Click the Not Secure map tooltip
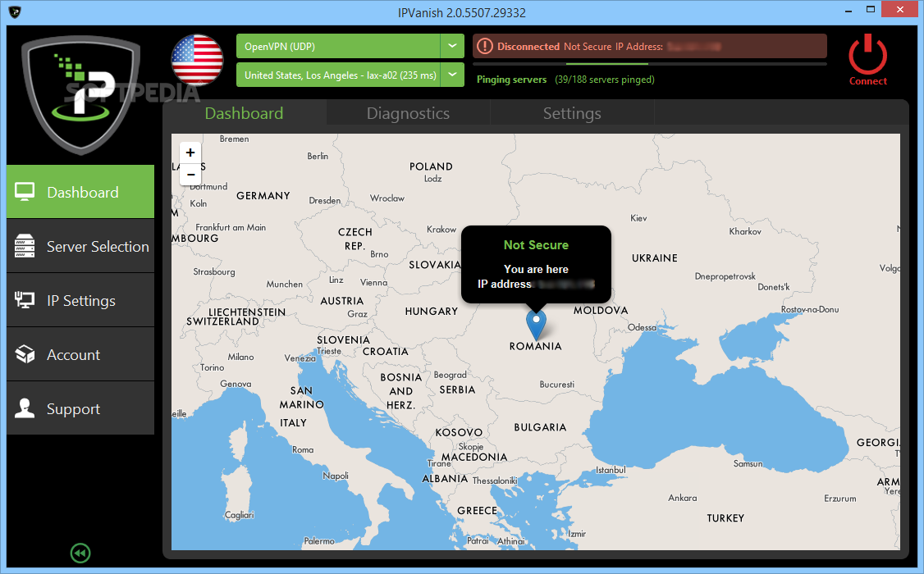Image resolution: width=924 pixels, height=574 pixels. tap(536, 264)
